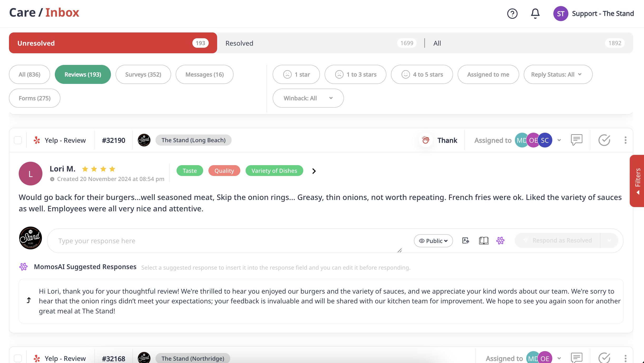This screenshot has width=644, height=363.
Task: Switch to the All 1892 tab
Action: 530,43
